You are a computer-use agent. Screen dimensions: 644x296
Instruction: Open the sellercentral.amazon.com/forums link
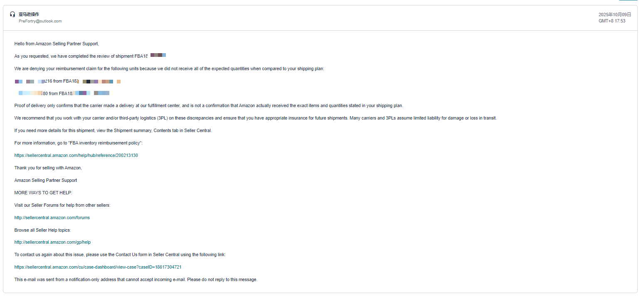point(52,218)
